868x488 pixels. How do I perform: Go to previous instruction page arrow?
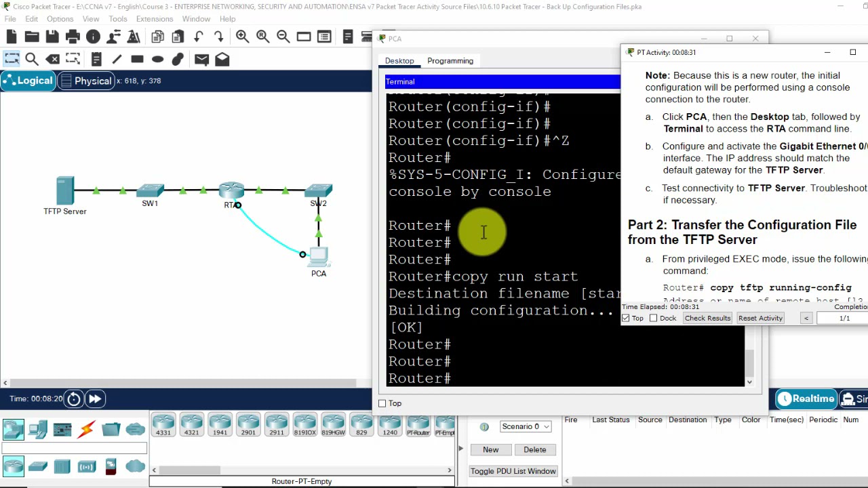coord(806,318)
